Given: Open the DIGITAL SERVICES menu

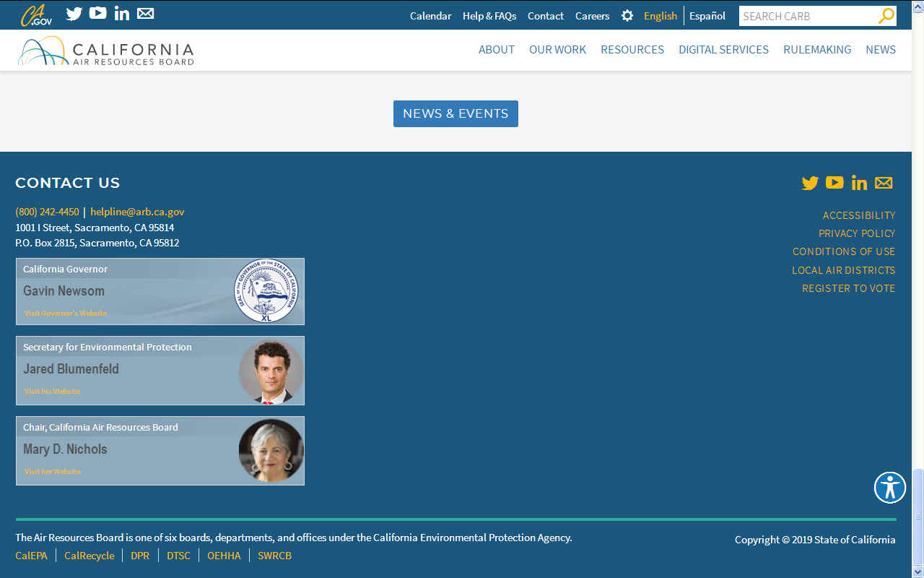Looking at the screenshot, I should pos(723,50).
